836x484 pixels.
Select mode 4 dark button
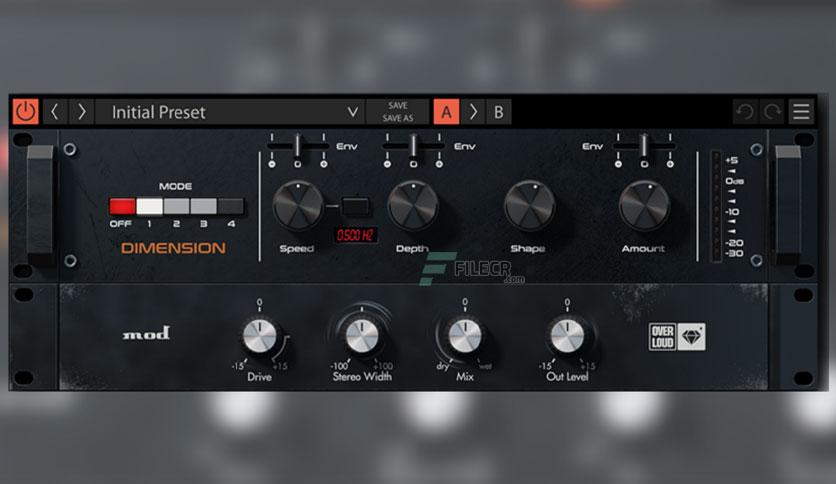231,206
